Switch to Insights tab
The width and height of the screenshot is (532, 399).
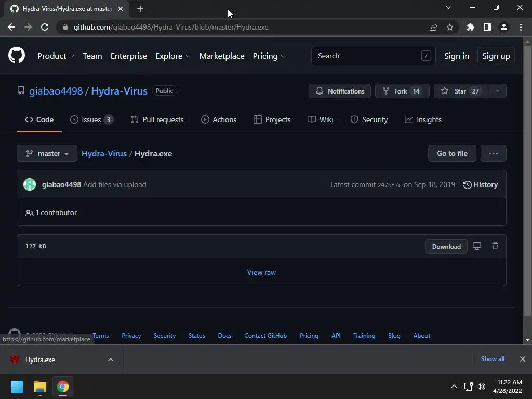click(x=423, y=119)
